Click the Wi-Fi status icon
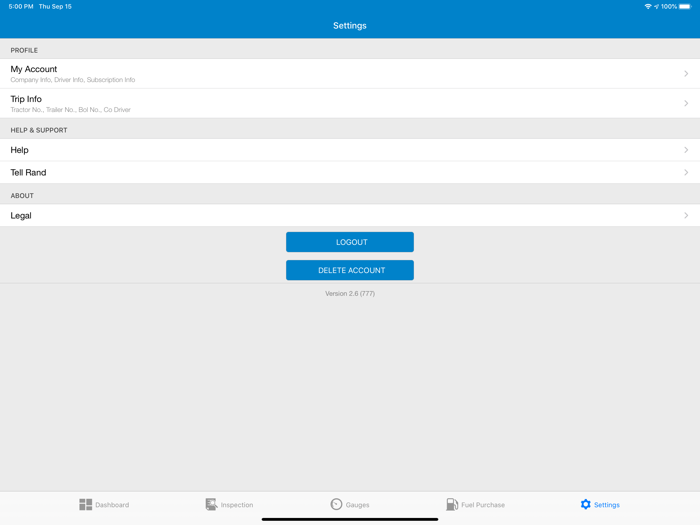This screenshot has width=700, height=525. click(648, 6)
